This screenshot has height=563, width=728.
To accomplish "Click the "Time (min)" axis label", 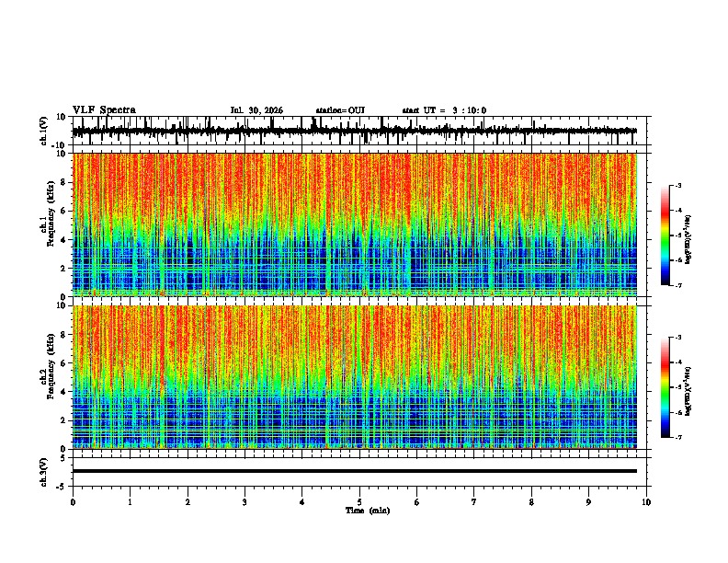I will click(368, 511).
